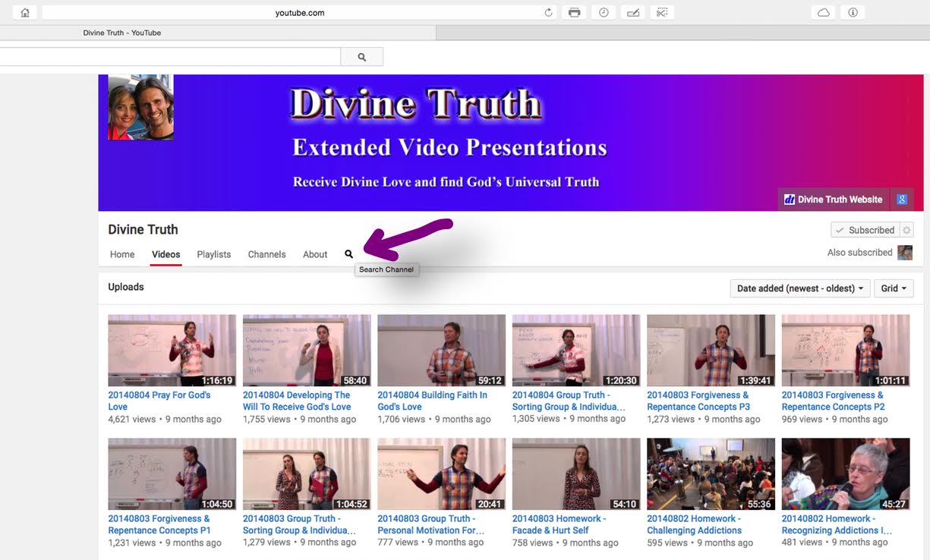Viewport: 930px width, 560px height.
Task: Open channel search using the magnifier icon
Action: tap(348, 254)
